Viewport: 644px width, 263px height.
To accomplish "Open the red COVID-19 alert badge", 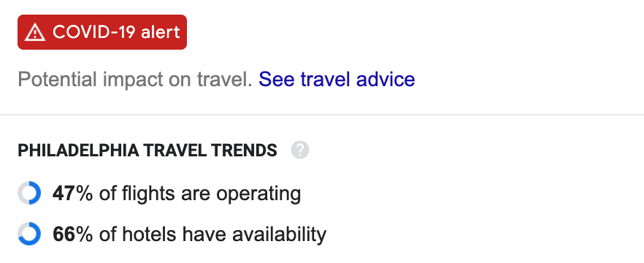I will tap(102, 32).
